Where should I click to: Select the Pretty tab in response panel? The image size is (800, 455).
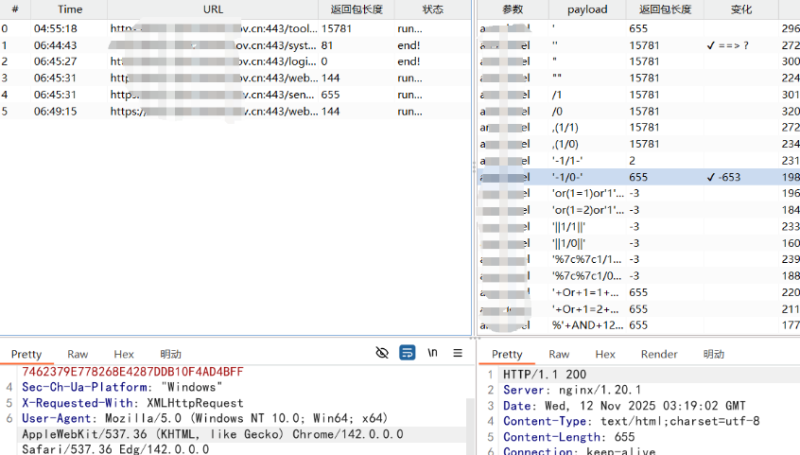coord(507,354)
